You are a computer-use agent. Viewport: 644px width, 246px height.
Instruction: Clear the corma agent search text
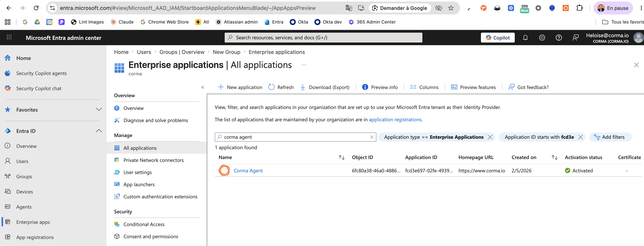click(372, 137)
